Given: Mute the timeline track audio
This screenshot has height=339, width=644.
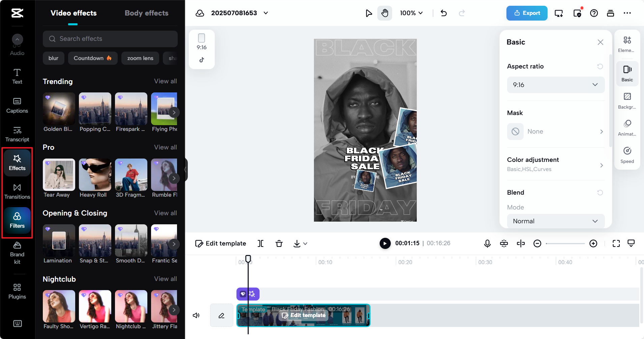Looking at the screenshot, I should pos(196,315).
